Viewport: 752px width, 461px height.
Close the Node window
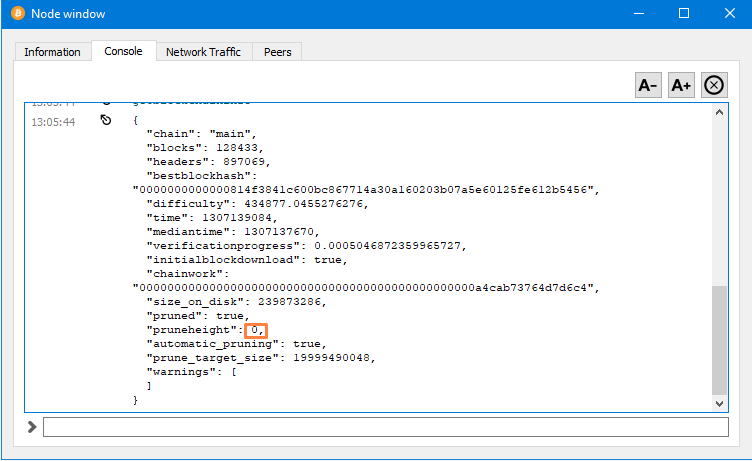729,13
